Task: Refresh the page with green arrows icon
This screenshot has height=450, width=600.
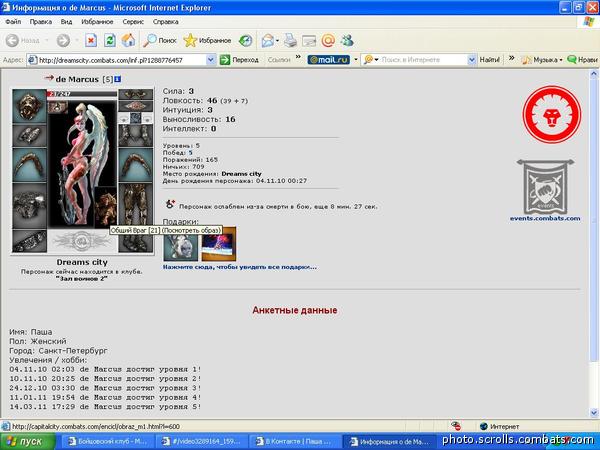Action: (x=110, y=40)
